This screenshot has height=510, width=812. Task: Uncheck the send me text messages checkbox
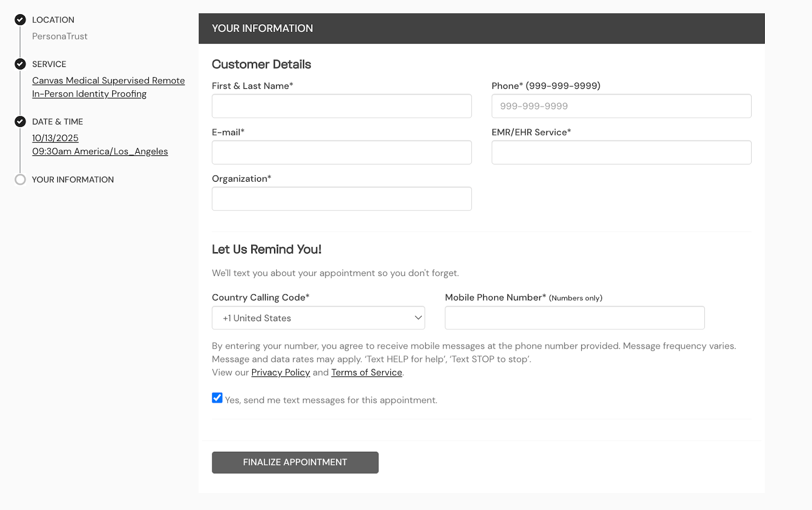pyautogui.click(x=217, y=398)
